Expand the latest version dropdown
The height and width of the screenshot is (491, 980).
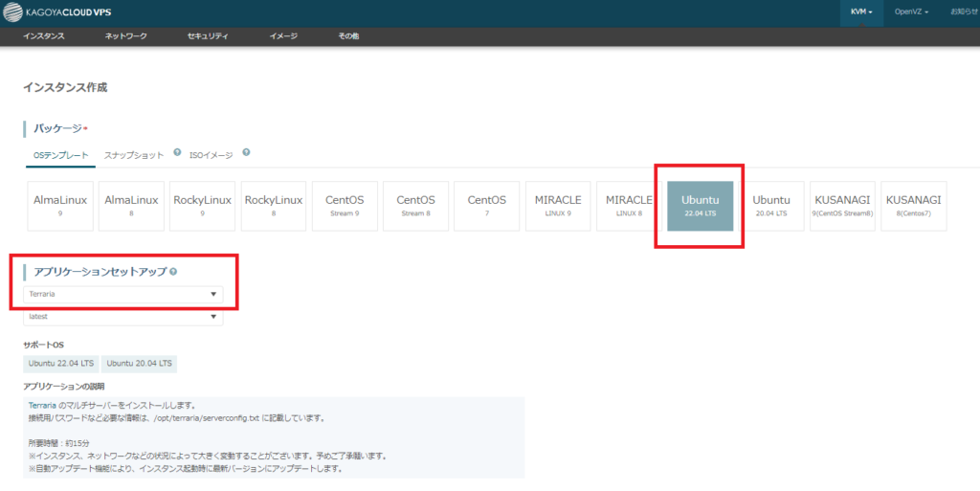click(122, 316)
